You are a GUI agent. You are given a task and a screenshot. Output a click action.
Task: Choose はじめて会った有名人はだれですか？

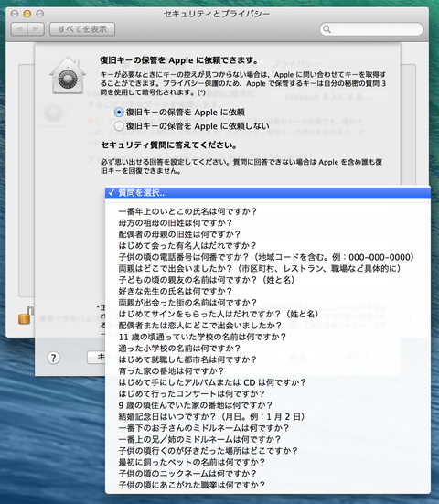click(x=268, y=245)
